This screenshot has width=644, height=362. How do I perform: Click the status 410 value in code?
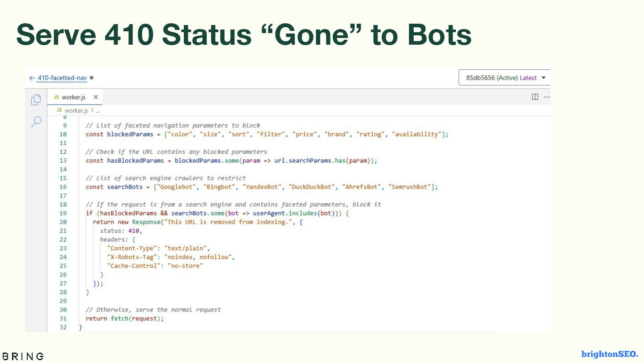click(x=134, y=231)
